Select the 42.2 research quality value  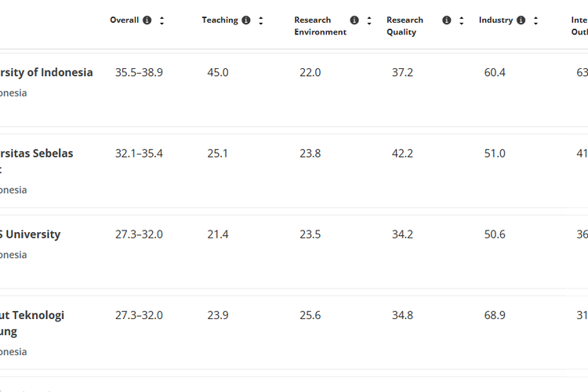pyautogui.click(x=402, y=154)
